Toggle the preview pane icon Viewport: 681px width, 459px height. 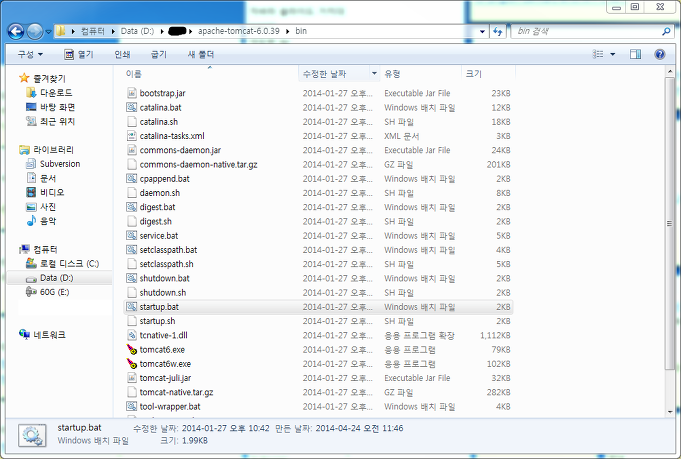pyautogui.click(x=635, y=54)
